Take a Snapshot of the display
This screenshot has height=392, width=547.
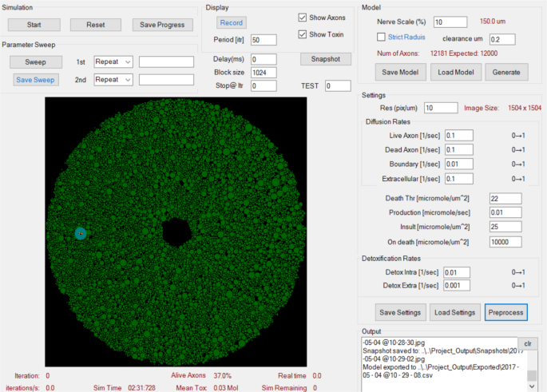tap(326, 58)
